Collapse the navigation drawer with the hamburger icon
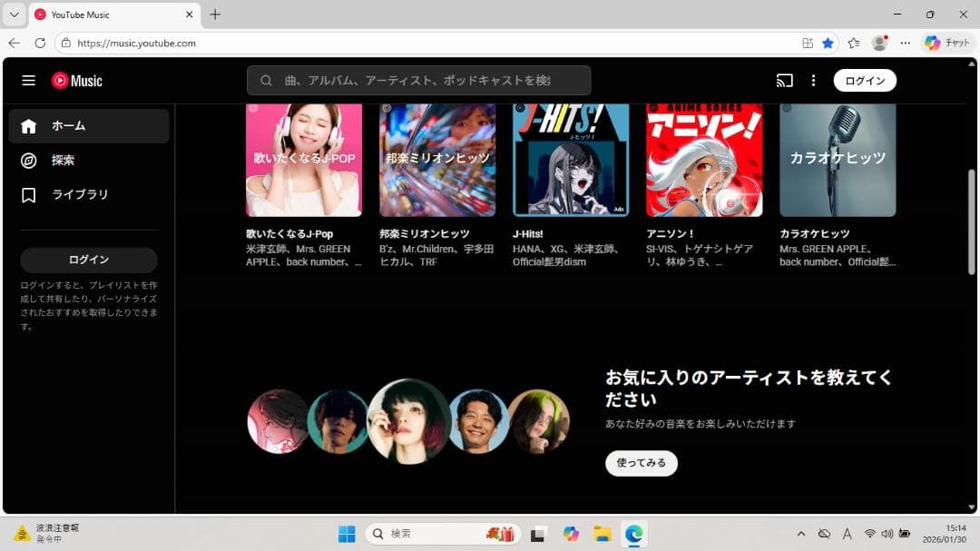The image size is (980, 551). [x=28, y=80]
